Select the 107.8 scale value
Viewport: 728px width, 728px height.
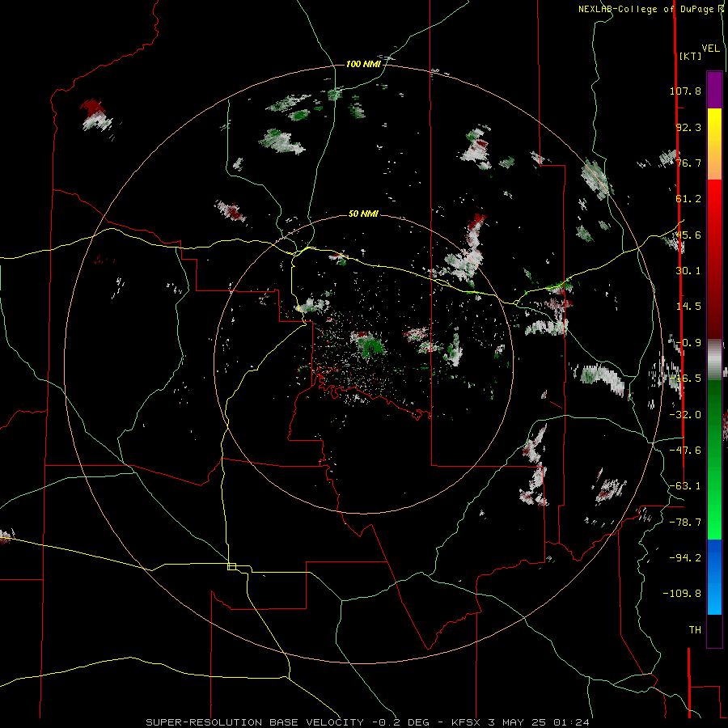coord(685,91)
